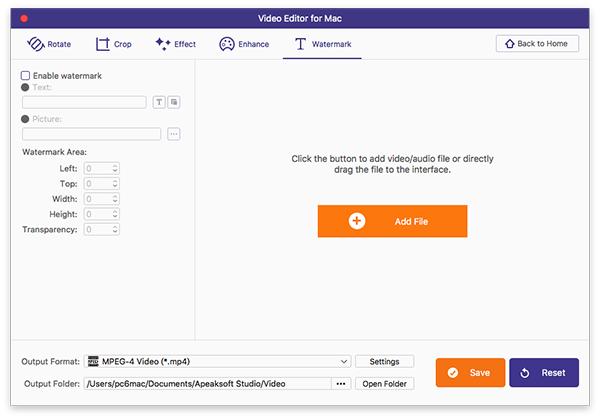The width and height of the screenshot is (600, 419).
Task: Select the Picture watermark radio button
Action: tap(25, 119)
